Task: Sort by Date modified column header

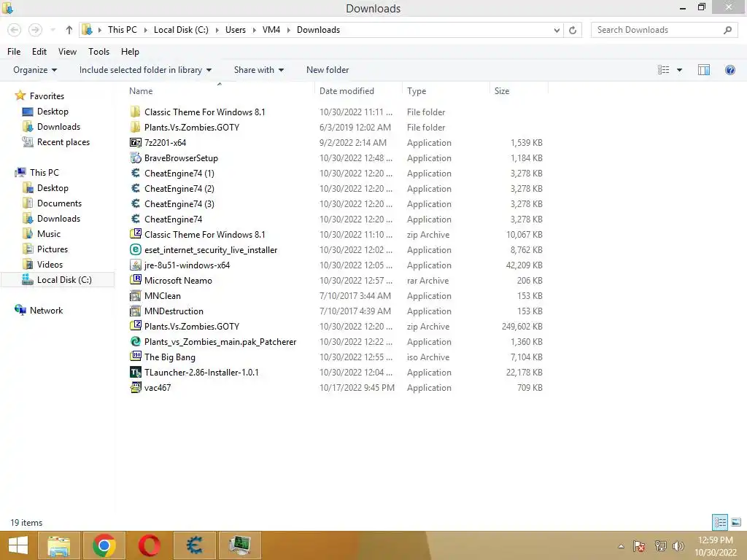Action: pyautogui.click(x=358, y=90)
